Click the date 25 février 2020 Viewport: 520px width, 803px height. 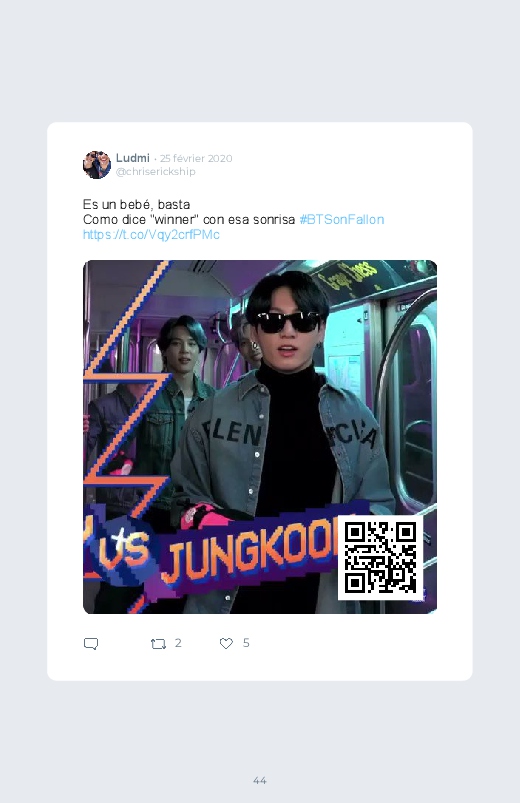click(196, 158)
